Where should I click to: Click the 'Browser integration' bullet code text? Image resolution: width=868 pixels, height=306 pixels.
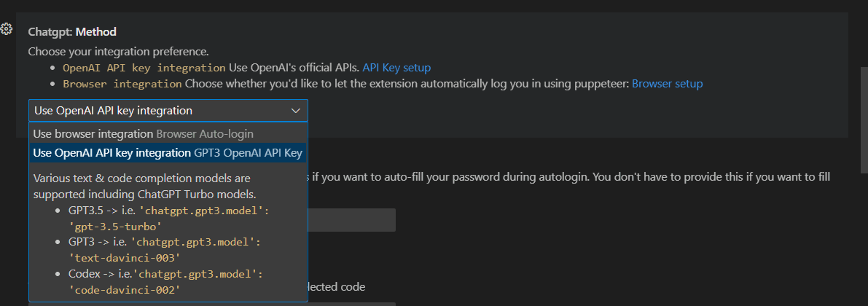pyautogui.click(x=122, y=84)
